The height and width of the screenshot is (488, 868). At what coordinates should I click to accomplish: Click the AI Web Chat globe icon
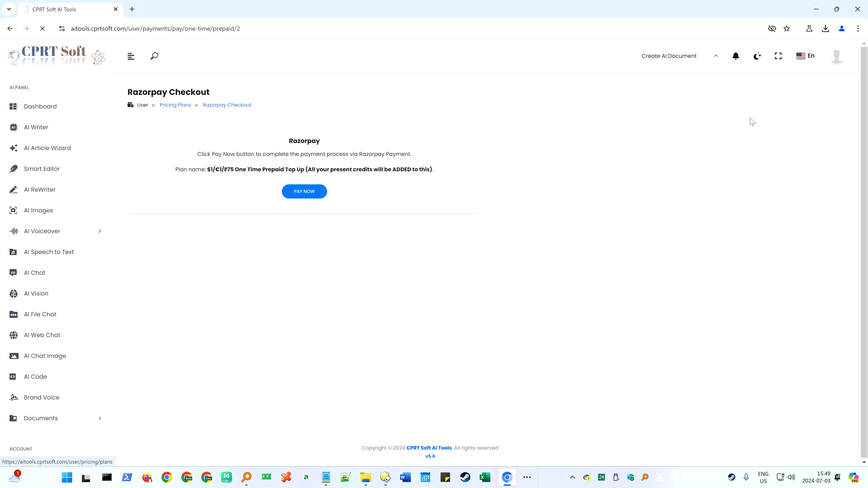point(13,335)
